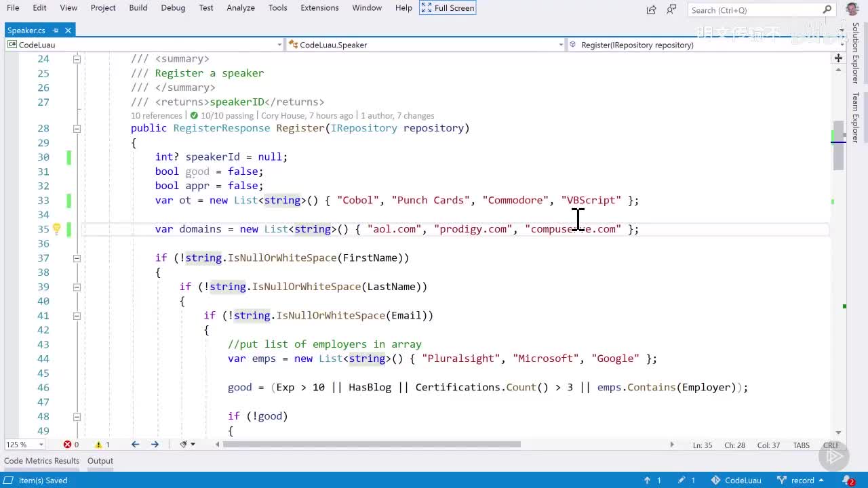Click the 1 author, 7 changes link
This screenshot has width=868, height=488.
[x=397, y=116]
